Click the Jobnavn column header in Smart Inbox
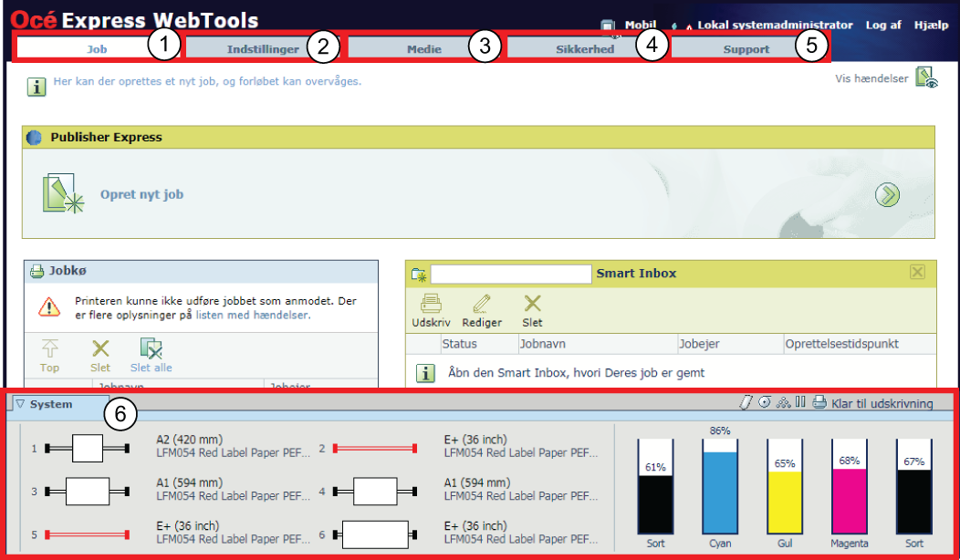 [542, 344]
